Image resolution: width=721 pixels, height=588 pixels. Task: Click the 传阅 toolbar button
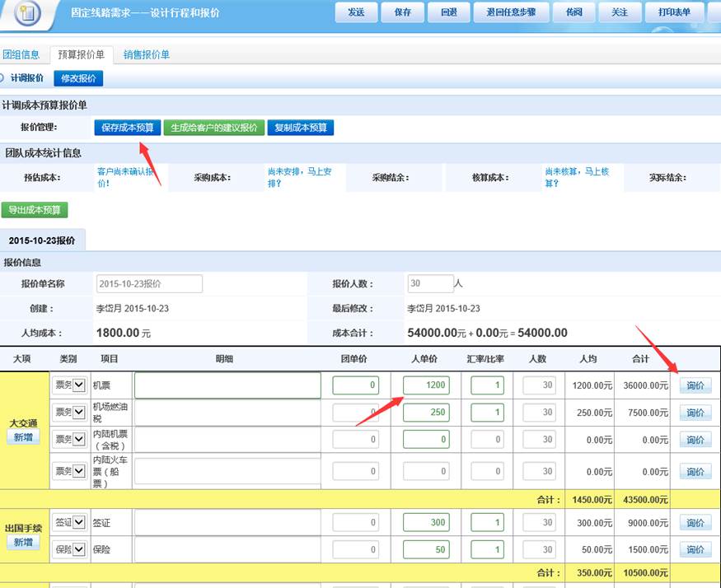[574, 12]
